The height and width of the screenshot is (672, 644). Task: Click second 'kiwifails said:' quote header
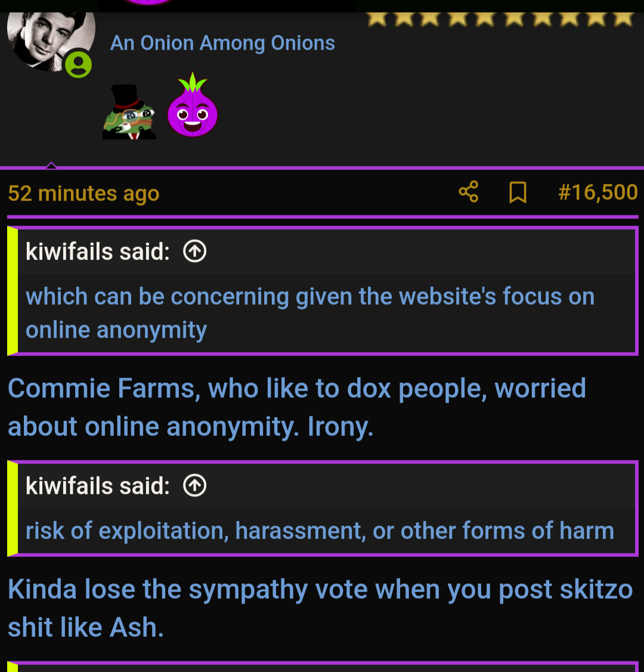click(98, 485)
